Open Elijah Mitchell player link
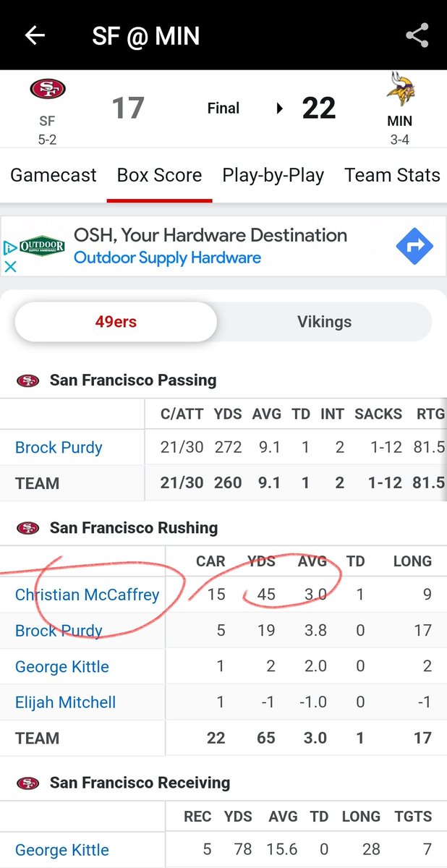 65,702
